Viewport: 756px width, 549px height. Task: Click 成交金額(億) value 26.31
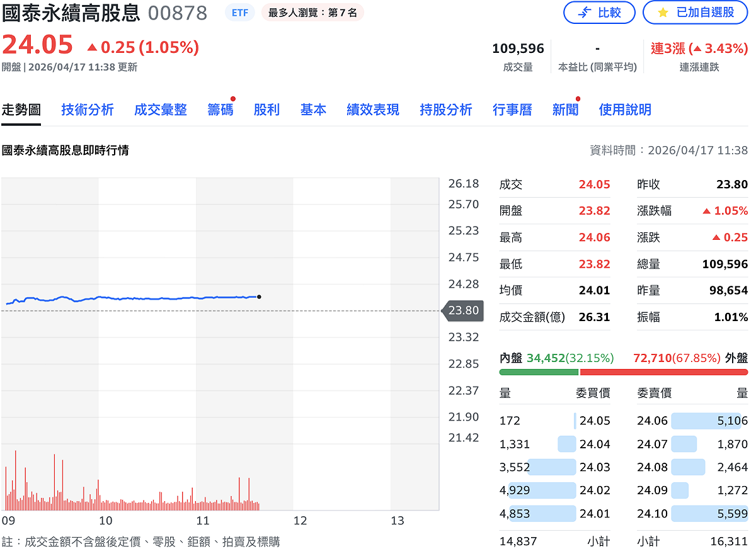(x=595, y=317)
